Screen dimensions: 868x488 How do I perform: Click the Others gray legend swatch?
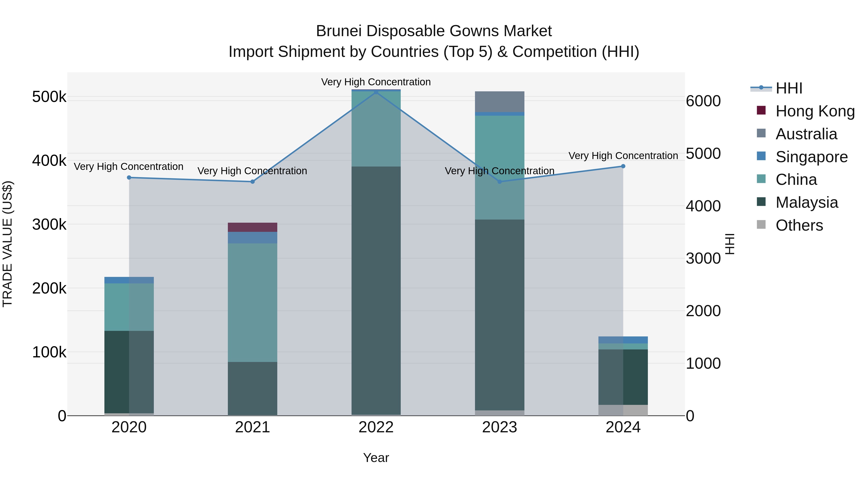tap(761, 225)
